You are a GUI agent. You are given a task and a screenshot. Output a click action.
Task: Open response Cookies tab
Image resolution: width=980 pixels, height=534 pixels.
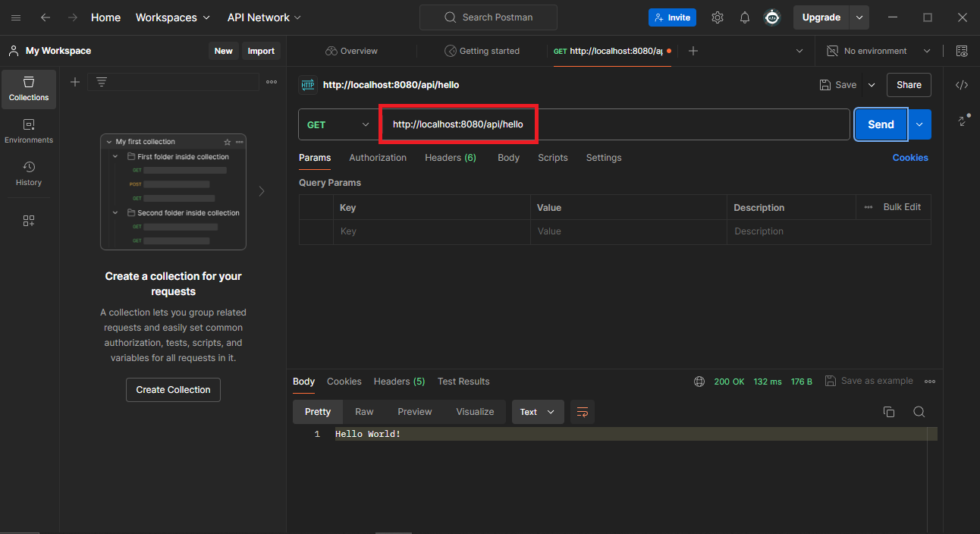coord(344,382)
